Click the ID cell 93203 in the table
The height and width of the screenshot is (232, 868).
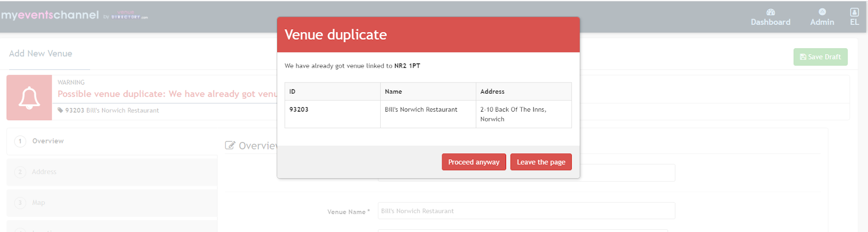click(333, 114)
